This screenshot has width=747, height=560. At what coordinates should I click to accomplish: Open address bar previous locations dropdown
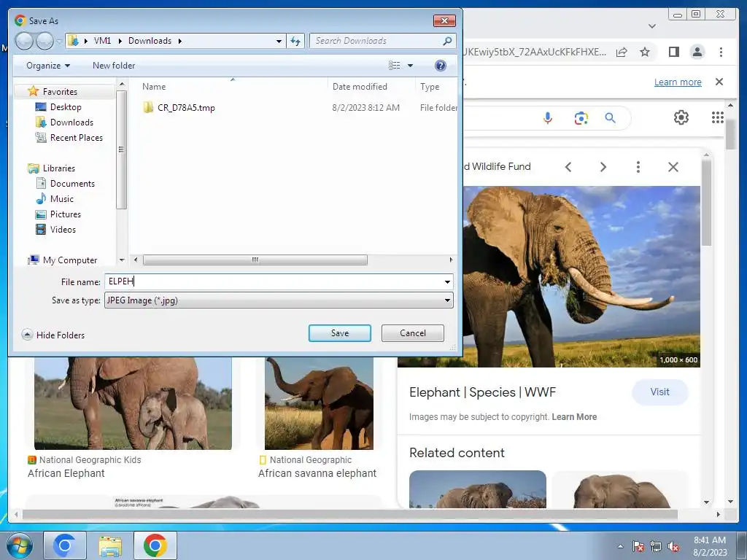279,41
